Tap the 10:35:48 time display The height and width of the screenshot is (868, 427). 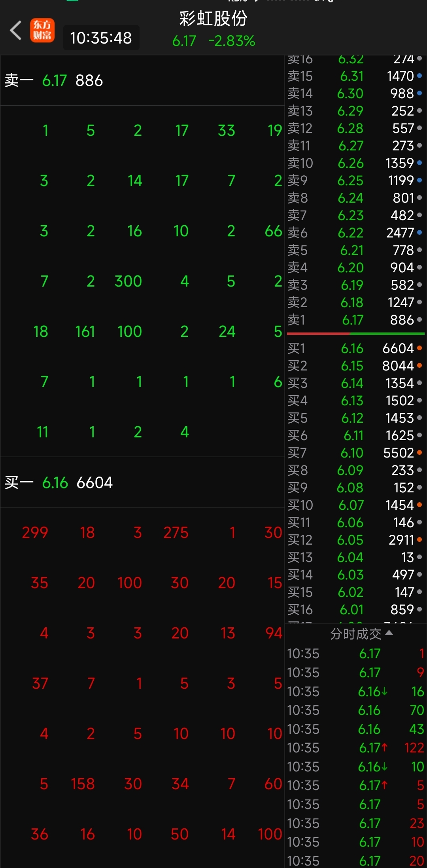101,38
